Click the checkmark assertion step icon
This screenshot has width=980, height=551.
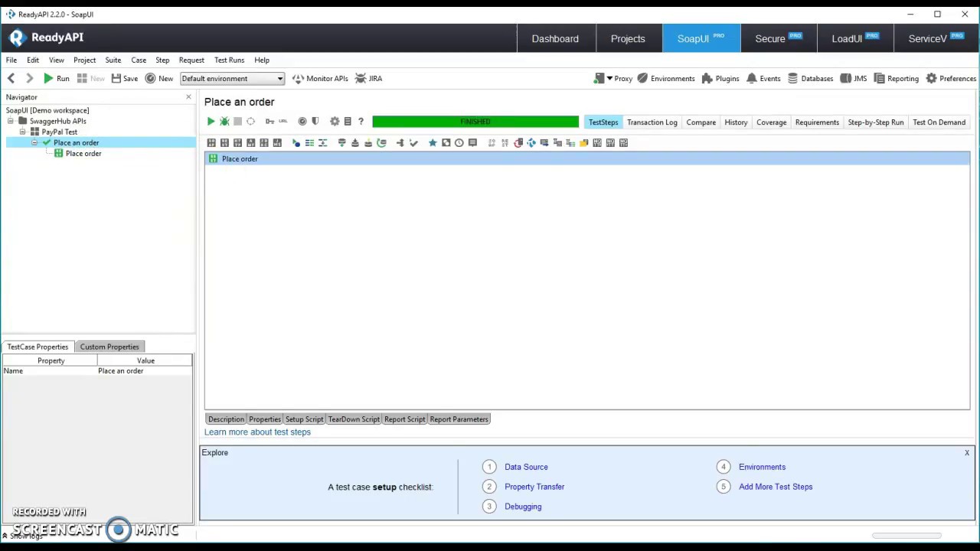tap(413, 142)
